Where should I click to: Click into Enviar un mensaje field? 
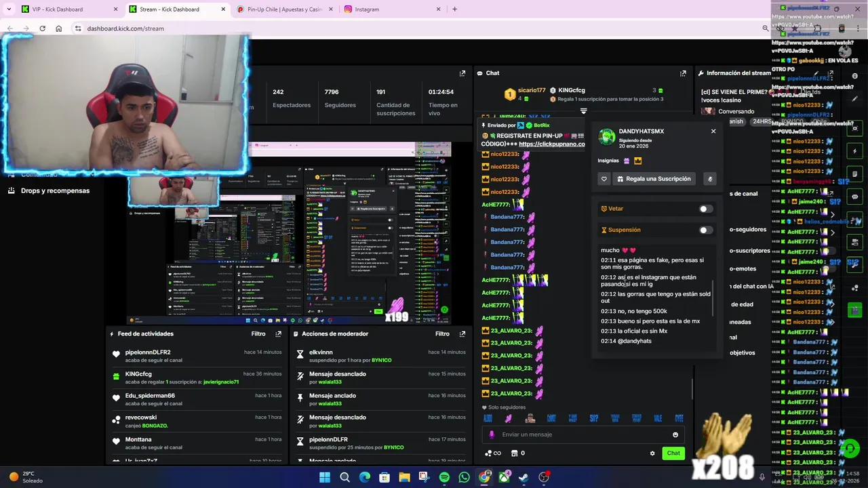point(583,435)
